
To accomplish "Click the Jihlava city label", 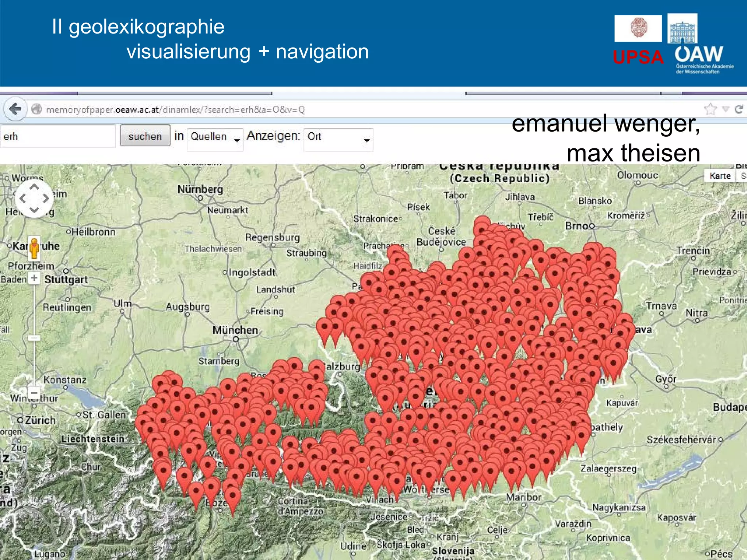I will 520,197.
